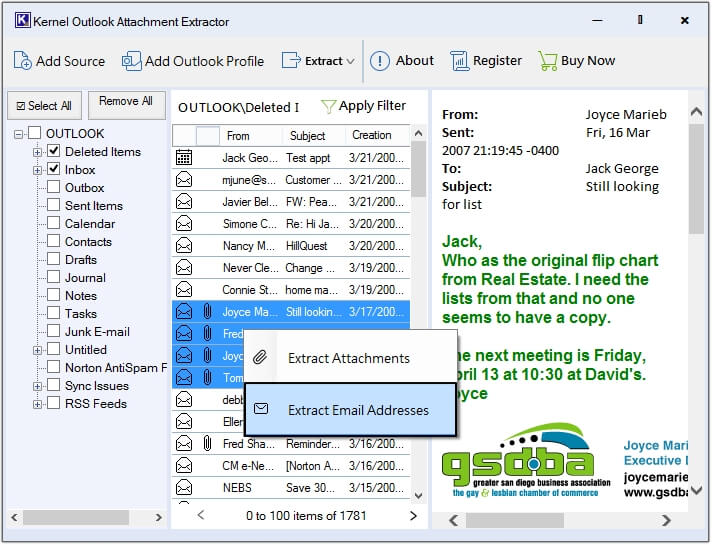Expand the Untitled tree node
The image size is (712, 545).
37,350
